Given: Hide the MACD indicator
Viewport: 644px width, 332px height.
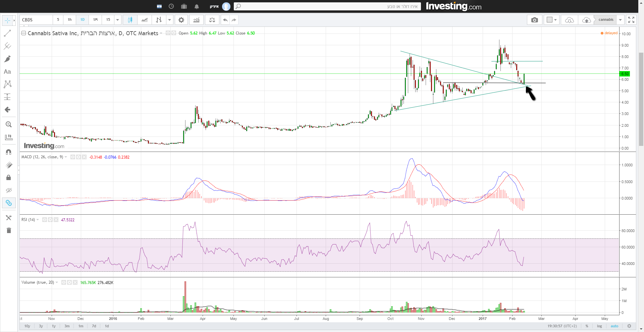Looking at the screenshot, I should pos(73,157).
